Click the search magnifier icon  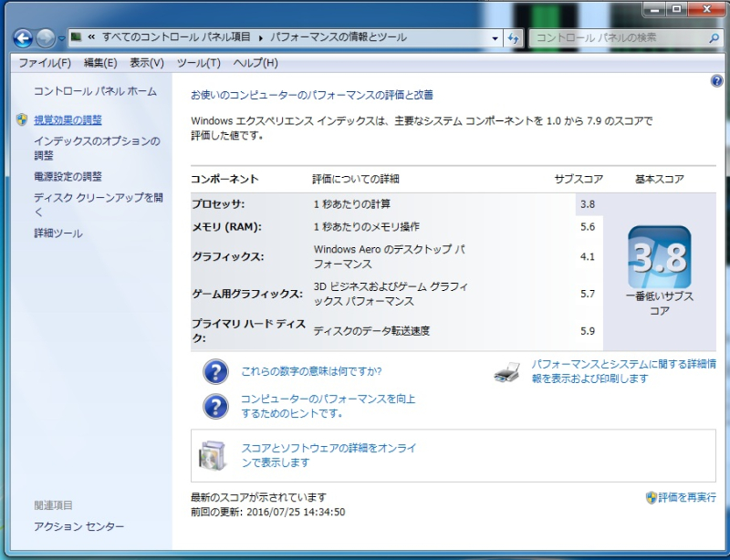click(714, 38)
